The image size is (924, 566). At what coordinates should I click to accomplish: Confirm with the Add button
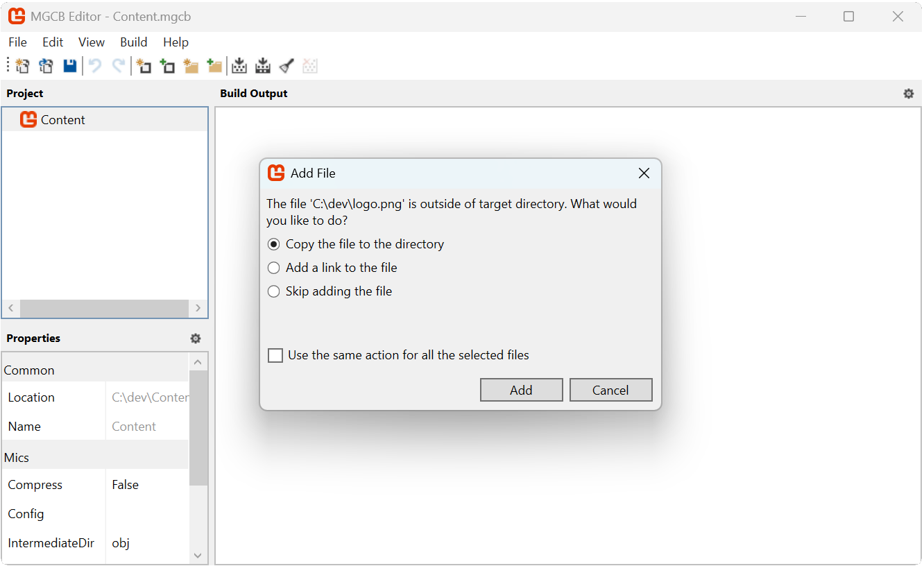click(x=521, y=389)
